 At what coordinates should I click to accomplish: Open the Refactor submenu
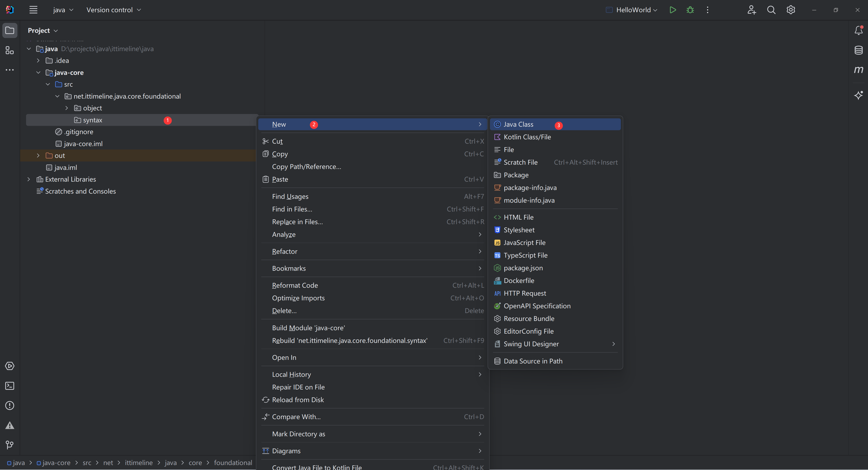[x=373, y=252]
